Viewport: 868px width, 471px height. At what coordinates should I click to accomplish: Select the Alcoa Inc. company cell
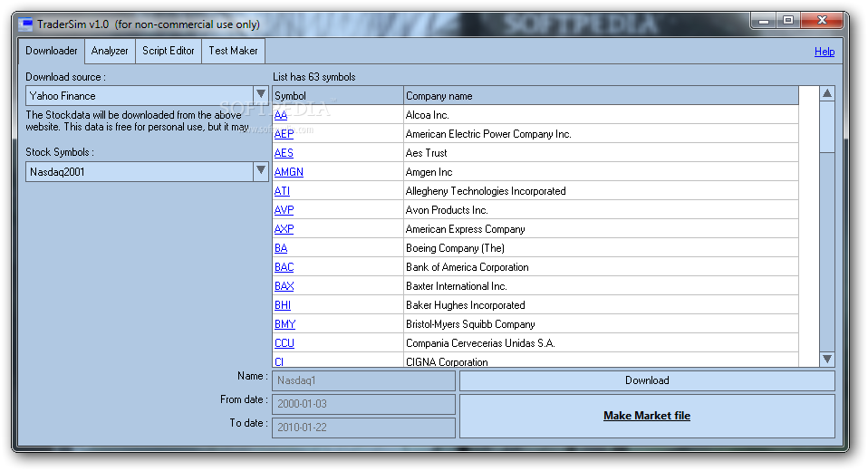tap(602, 114)
